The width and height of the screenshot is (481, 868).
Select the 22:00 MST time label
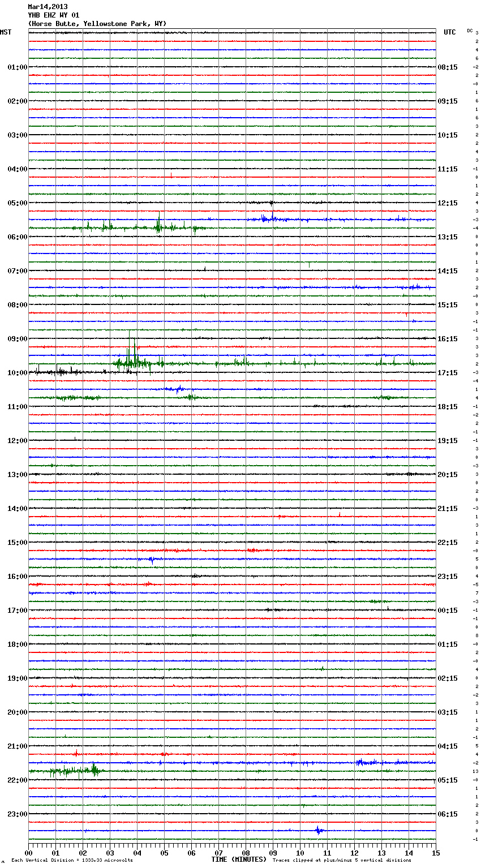click(x=18, y=780)
